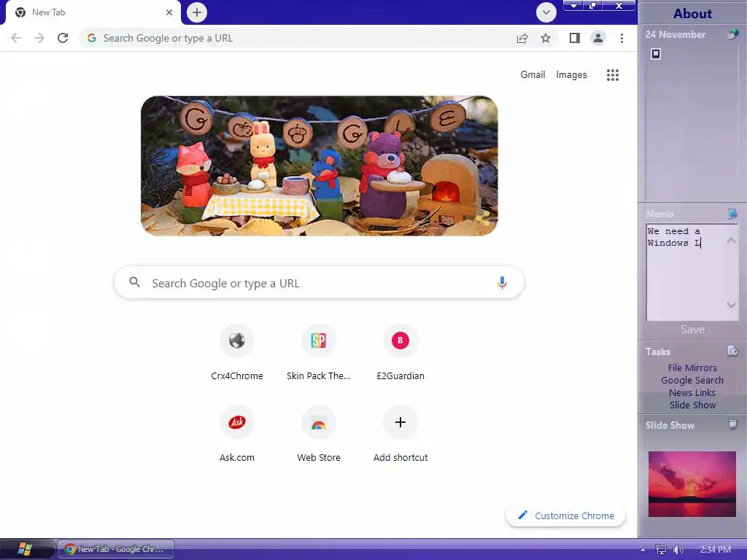The image size is (747, 560).
Task: Open File Mirrors task
Action: (692, 367)
